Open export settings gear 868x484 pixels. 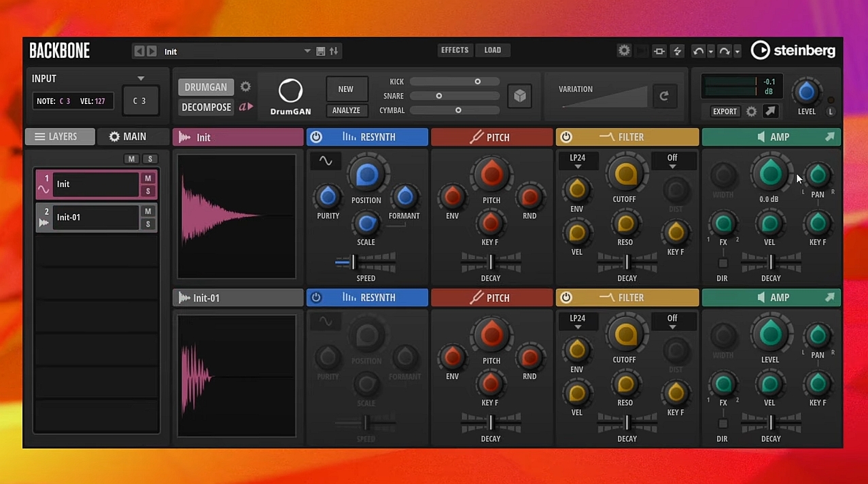pyautogui.click(x=752, y=111)
